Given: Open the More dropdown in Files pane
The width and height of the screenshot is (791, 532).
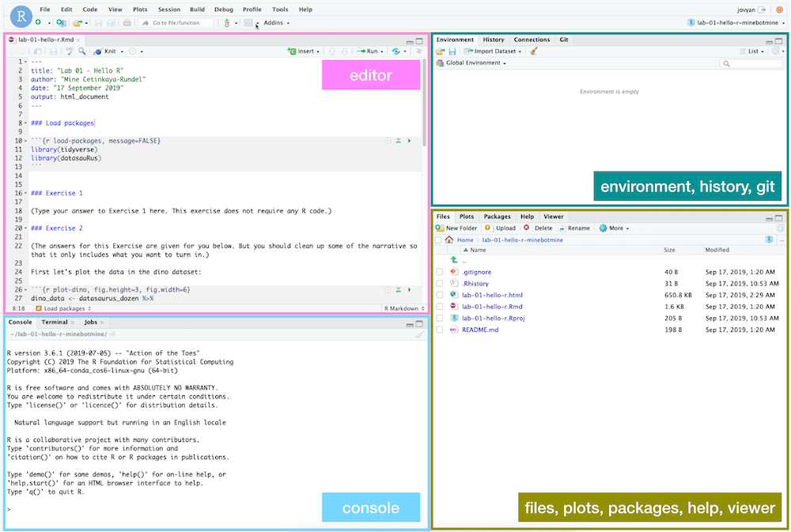Looking at the screenshot, I should [x=616, y=228].
